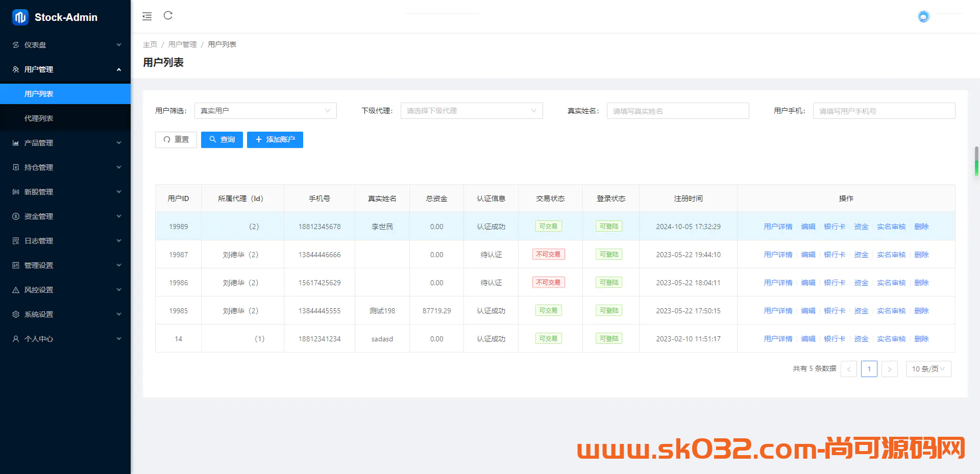Image resolution: width=980 pixels, height=474 pixels.
Task: Open the 风控设置 menu item
Action: pos(65,290)
